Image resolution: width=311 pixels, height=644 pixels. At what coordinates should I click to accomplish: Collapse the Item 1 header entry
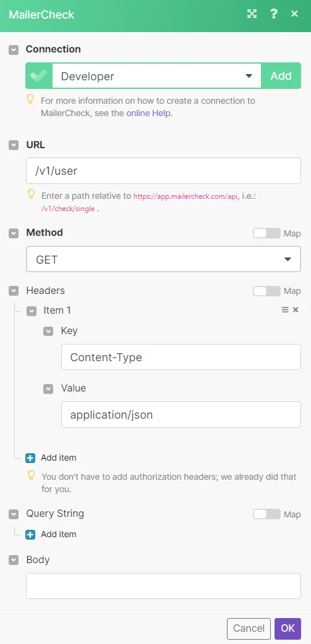pos(32,311)
